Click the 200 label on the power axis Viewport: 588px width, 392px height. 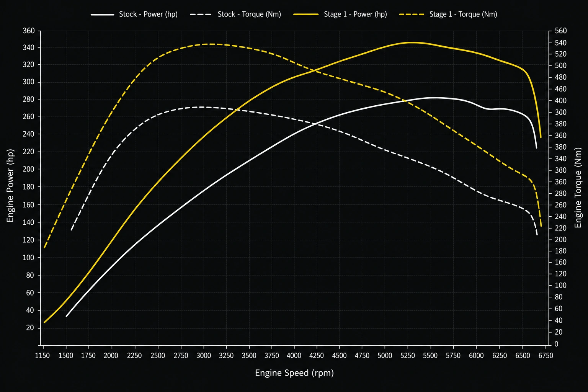point(29,169)
